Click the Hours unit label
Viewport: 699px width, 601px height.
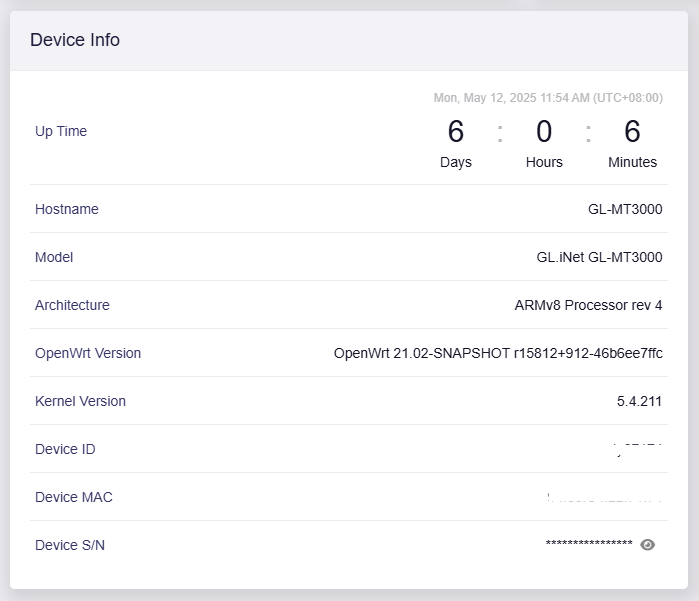(x=544, y=162)
